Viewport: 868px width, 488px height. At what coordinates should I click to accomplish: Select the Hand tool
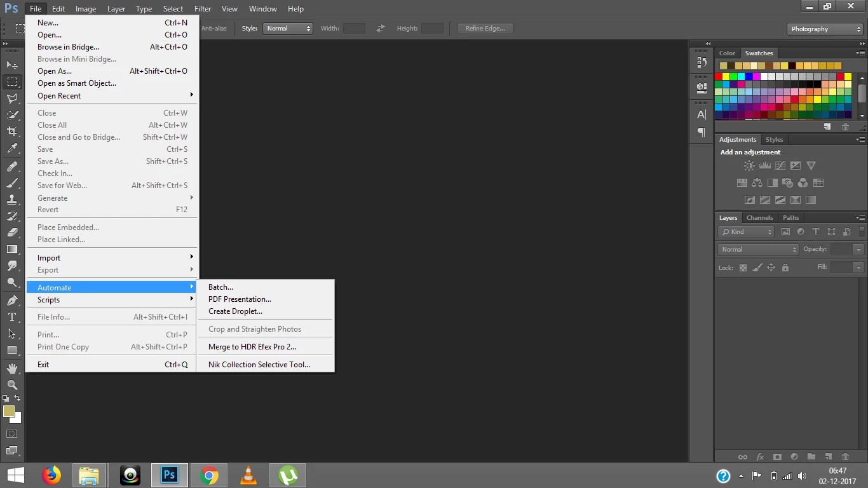point(12,369)
